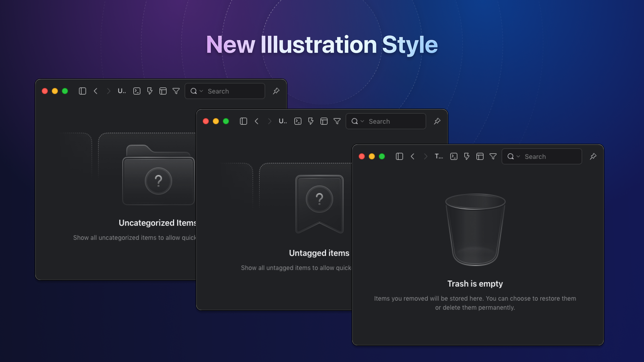
Task: Go back in Trash window
Action: (413, 156)
